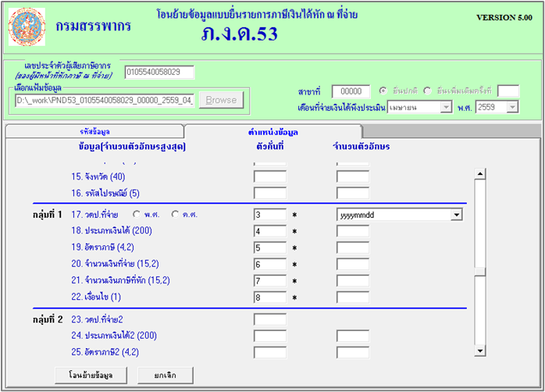Screen dimensions: 545x392
Task: Click character count field for 25. อัตราภาษี2
Action: pyautogui.click(x=353, y=352)
